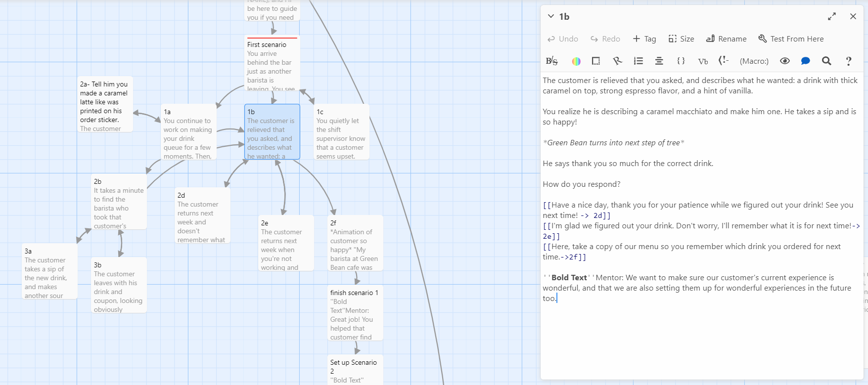Insert a numbered list via list icon
The height and width of the screenshot is (385, 868).
pyautogui.click(x=639, y=61)
